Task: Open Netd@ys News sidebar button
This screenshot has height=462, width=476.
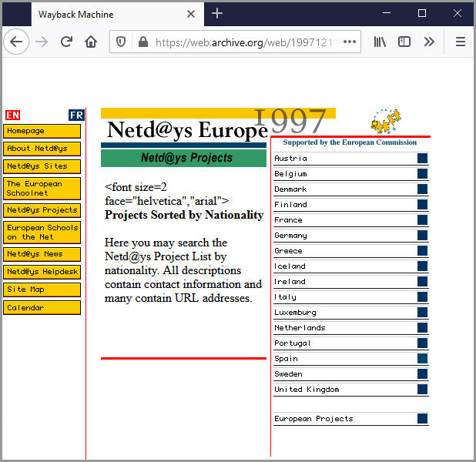Action: click(42, 254)
